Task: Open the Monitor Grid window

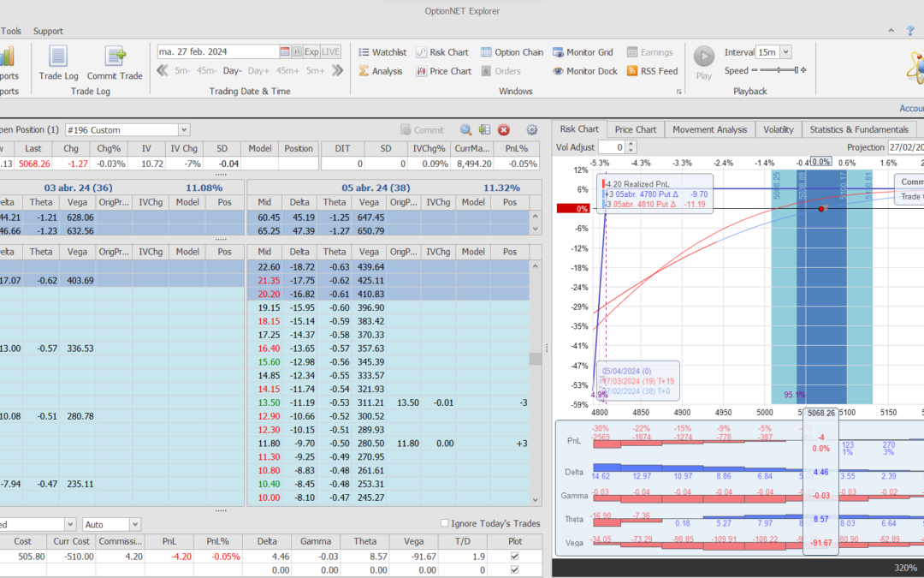Action: (583, 52)
